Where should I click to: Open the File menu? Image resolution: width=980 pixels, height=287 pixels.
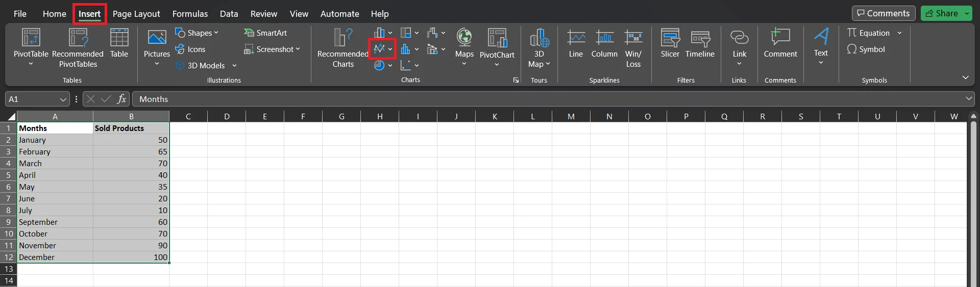(20, 14)
